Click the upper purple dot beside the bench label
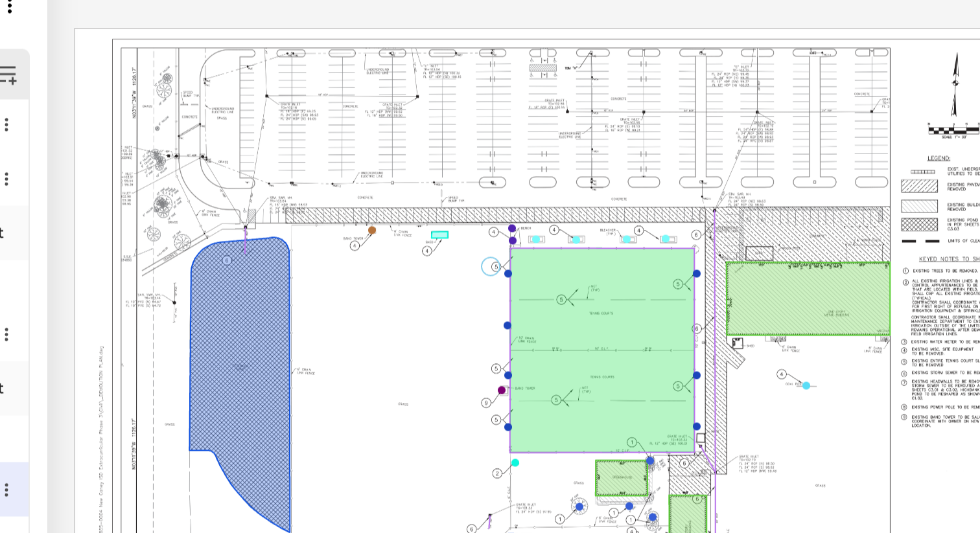980x533 pixels. (x=512, y=228)
